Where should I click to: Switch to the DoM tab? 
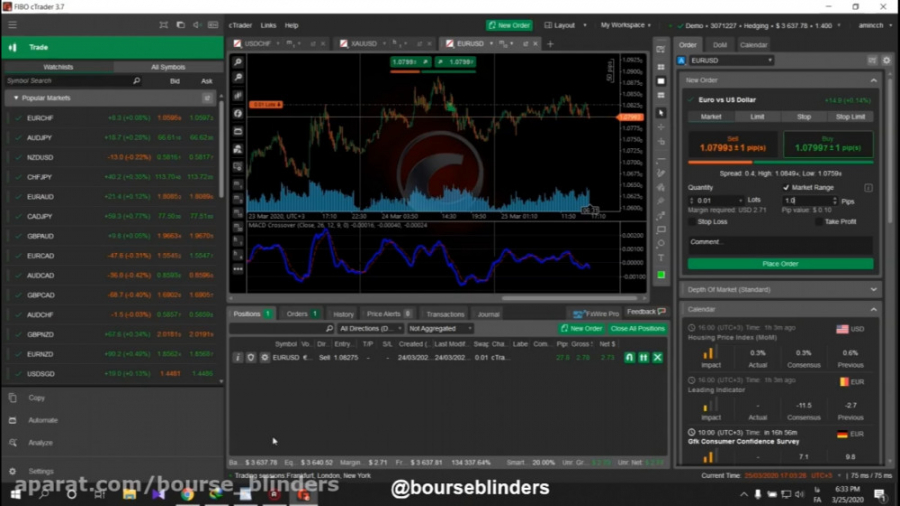pyautogui.click(x=720, y=45)
